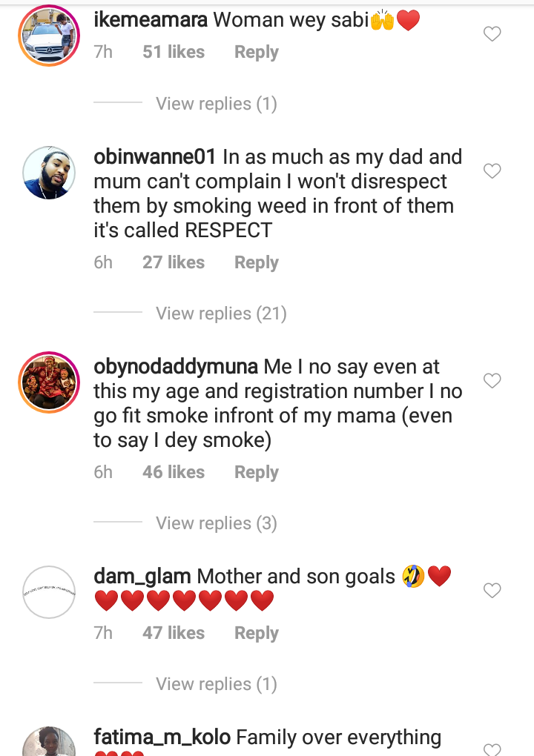This screenshot has height=756, width=534.
Task: Tap heart on obinwanne01's comment
Action: tap(492, 171)
